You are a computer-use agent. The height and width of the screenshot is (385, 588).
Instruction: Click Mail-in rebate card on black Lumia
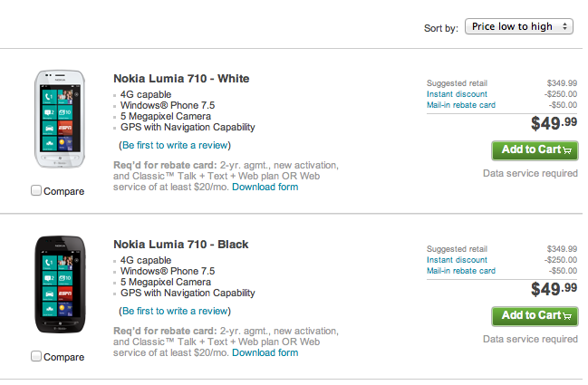[461, 271]
